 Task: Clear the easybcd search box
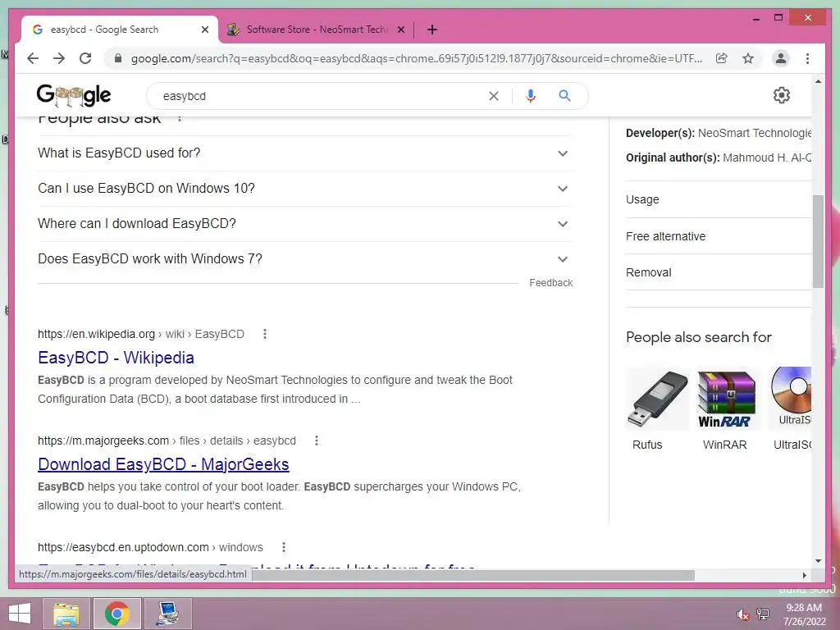493,96
